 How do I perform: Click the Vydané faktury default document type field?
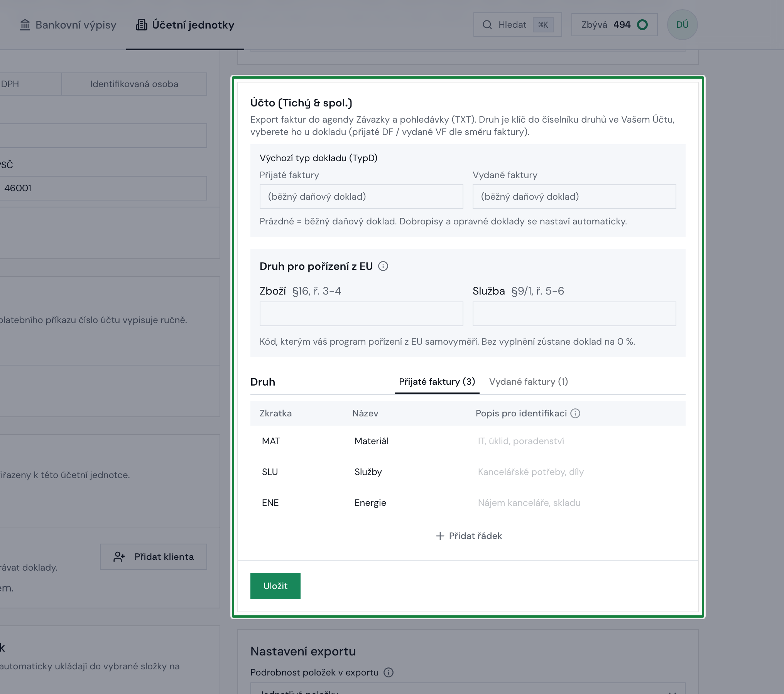(574, 197)
